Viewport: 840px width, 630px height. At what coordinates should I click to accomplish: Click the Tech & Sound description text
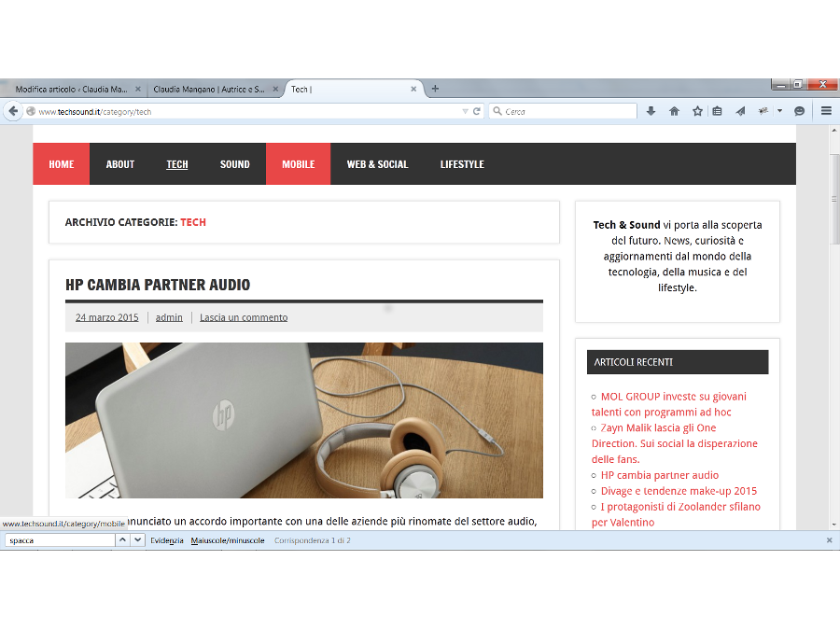678,256
